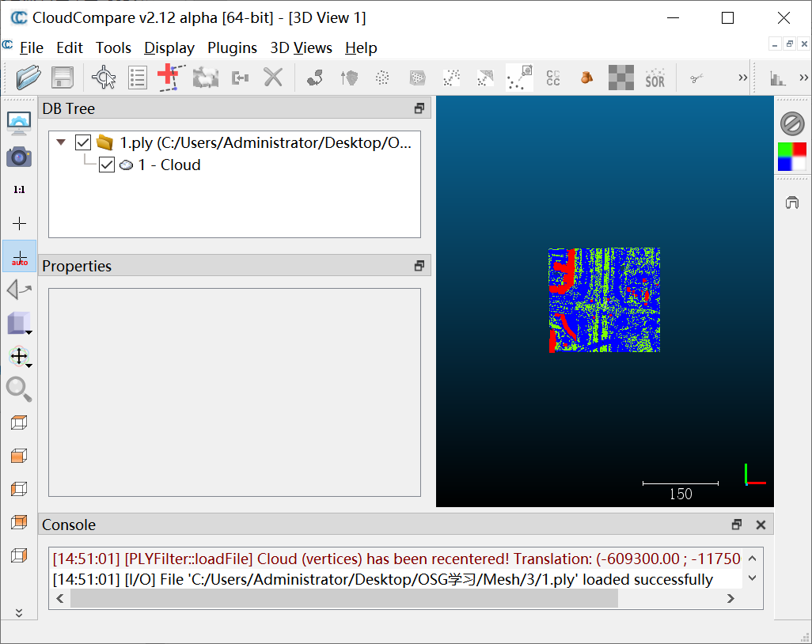Segment the cloud with the scissors tool
Screen dimensions: 812x644
pos(696,77)
